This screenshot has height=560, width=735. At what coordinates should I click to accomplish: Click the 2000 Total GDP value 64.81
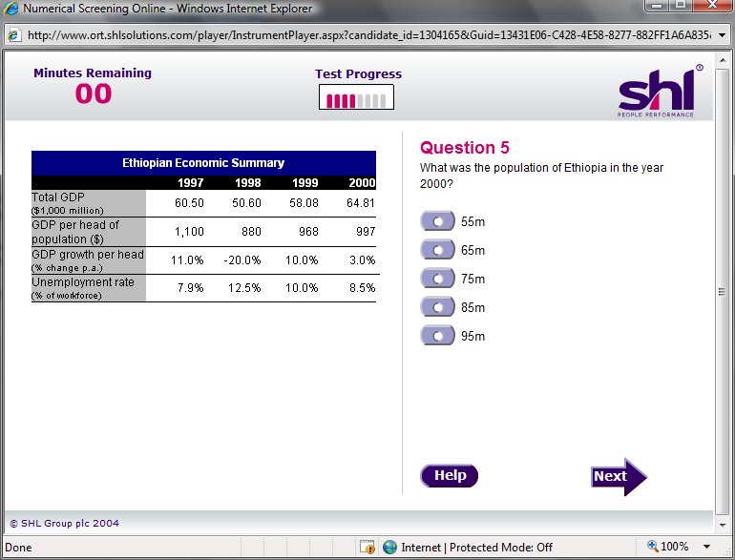(x=361, y=203)
